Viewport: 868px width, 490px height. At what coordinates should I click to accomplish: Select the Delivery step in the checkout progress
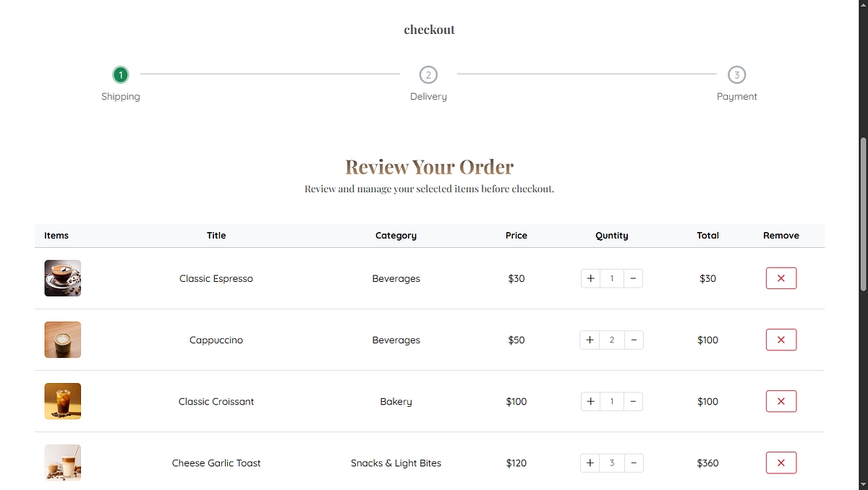pyautogui.click(x=428, y=74)
